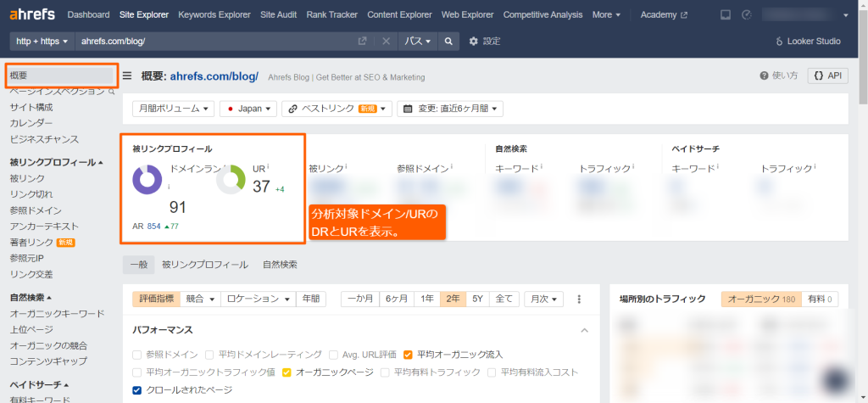The width and height of the screenshot is (868, 403).
Task: Open the ロケーション dropdown
Action: click(x=259, y=299)
